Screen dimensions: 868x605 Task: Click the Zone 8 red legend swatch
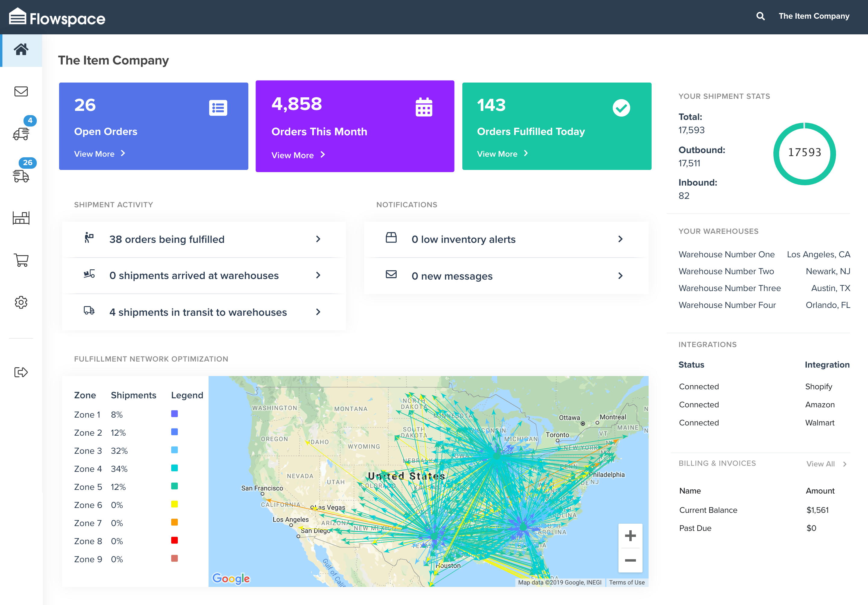coord(174,541)
